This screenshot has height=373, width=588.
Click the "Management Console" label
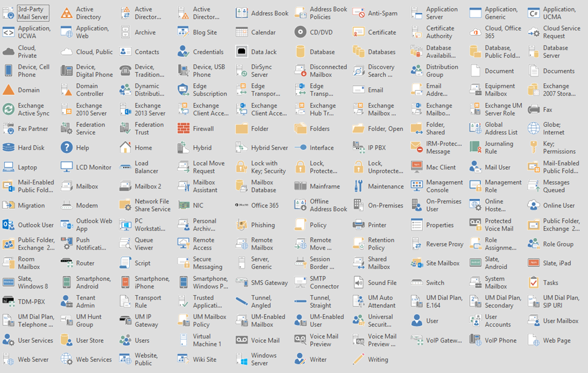point(444,186)
